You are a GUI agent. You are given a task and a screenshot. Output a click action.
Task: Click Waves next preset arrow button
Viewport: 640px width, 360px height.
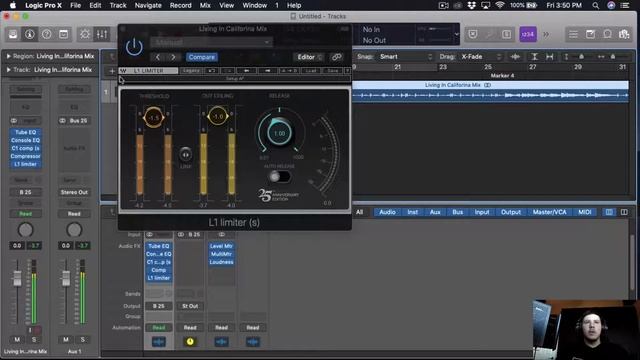coord(267,71)
